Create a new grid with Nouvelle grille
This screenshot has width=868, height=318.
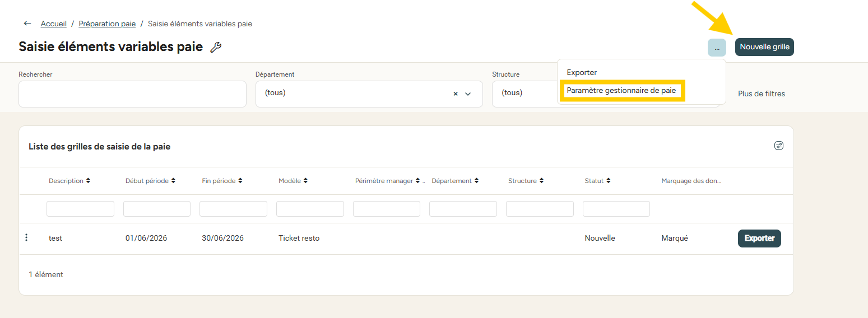[764, 47]
